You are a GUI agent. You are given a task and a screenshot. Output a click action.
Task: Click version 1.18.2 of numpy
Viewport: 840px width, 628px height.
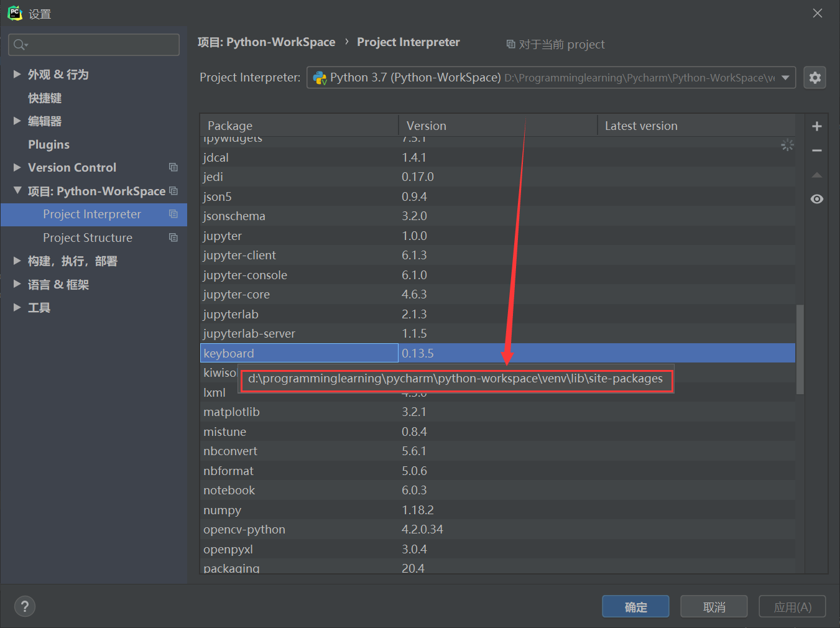[x=418, y=510]
